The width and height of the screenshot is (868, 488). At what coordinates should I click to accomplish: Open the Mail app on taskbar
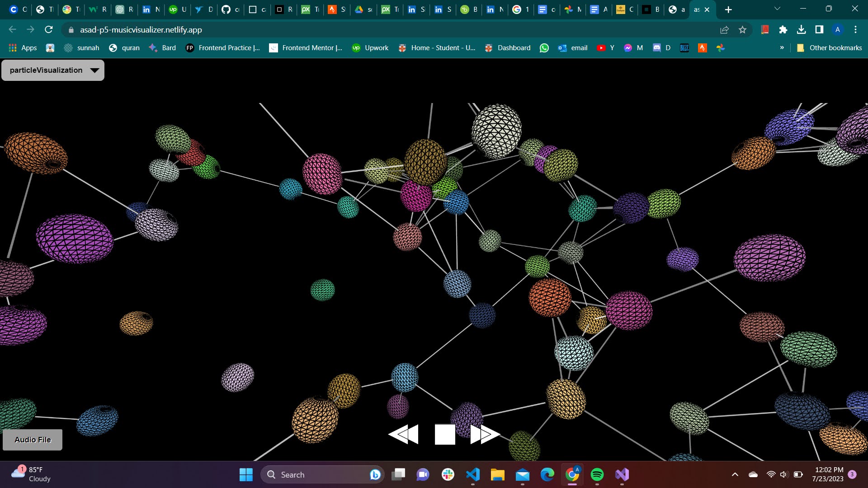pyautogui.click(x=523, y=474)
